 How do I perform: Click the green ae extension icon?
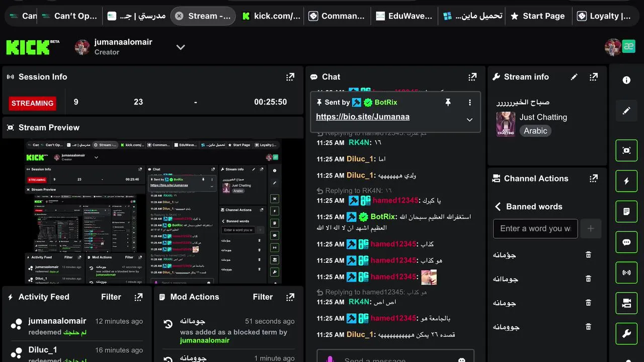click(x=629, y=46)
